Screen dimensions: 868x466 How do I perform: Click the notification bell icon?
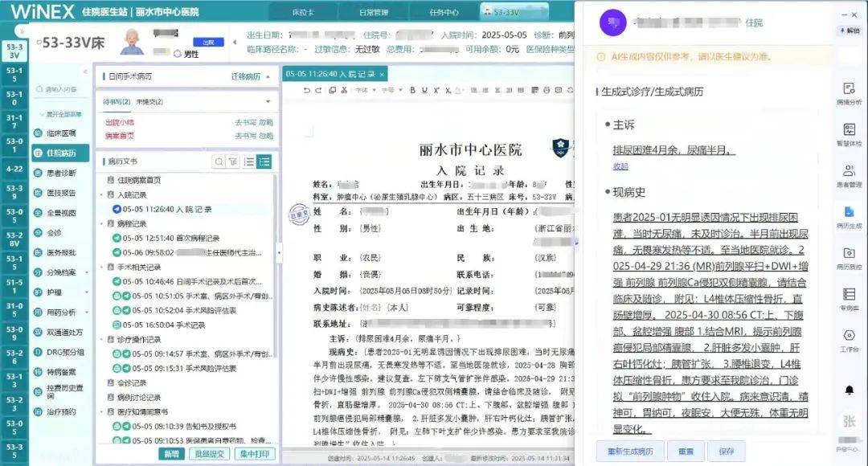(x=849, y=390)
